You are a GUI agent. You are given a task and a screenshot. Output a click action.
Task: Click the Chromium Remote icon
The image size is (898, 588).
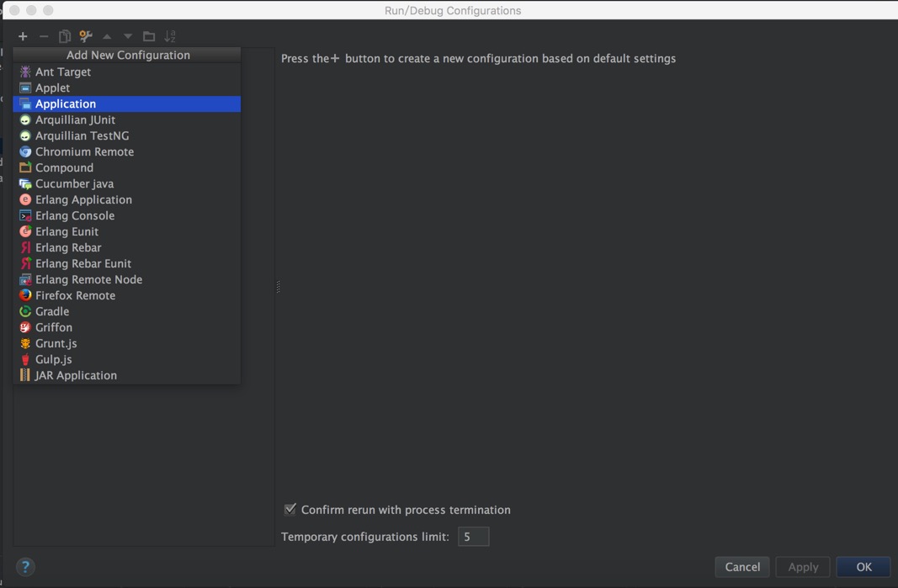coord(25,151)
